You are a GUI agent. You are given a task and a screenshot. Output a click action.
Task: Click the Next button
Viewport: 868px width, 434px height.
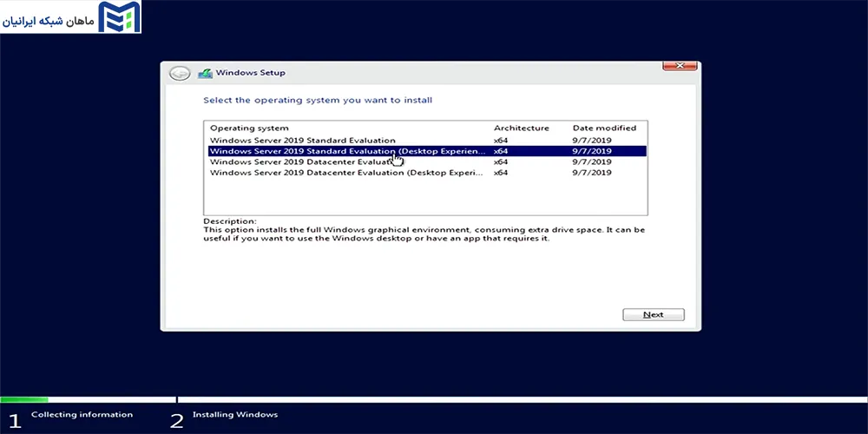(654, 314)
